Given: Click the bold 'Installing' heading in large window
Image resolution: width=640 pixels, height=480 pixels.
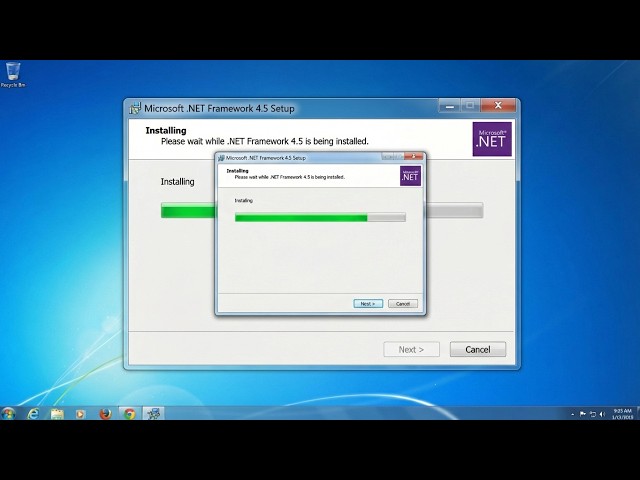Looking at the screenshot, I should [x=166, y=130].
